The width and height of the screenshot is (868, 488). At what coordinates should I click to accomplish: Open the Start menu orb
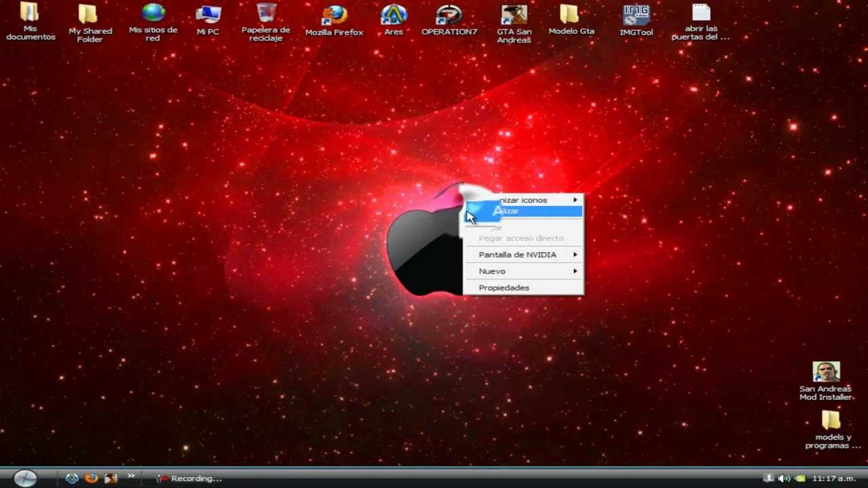point(25,478)
